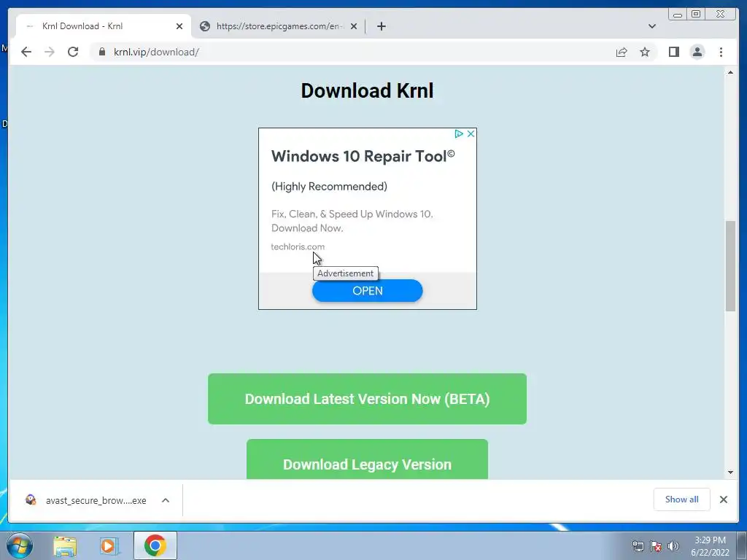Open the Windows Start menu
747x560 pixels.
20,545
